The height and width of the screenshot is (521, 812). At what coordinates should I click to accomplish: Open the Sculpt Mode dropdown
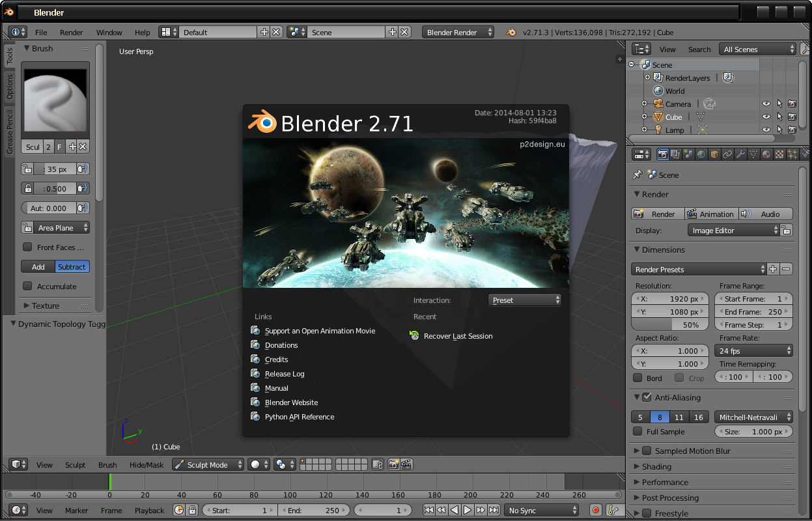click(x=208, y=464)
